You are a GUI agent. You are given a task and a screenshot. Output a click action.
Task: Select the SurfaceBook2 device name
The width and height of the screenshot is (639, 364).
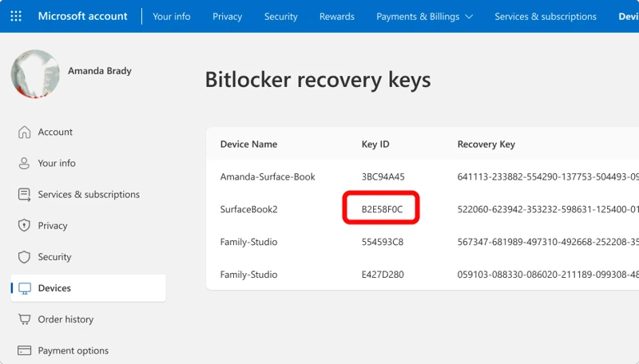[249, 209]
